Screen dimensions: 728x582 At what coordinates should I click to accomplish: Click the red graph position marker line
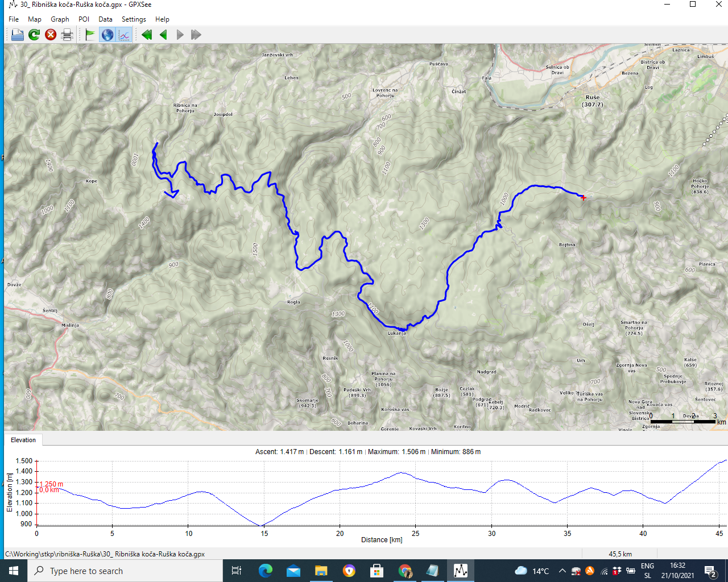pos(37,500)
